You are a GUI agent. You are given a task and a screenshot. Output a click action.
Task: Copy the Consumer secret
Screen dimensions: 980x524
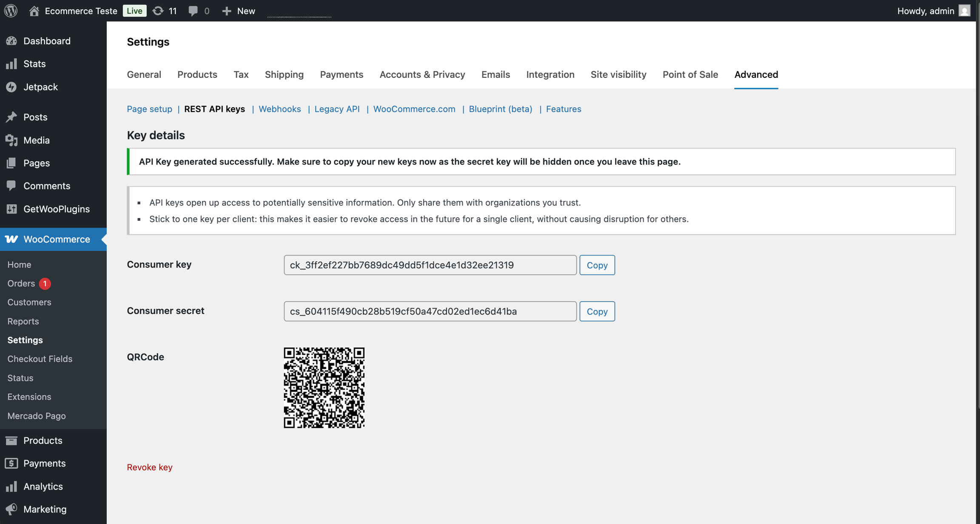point(597,311)
